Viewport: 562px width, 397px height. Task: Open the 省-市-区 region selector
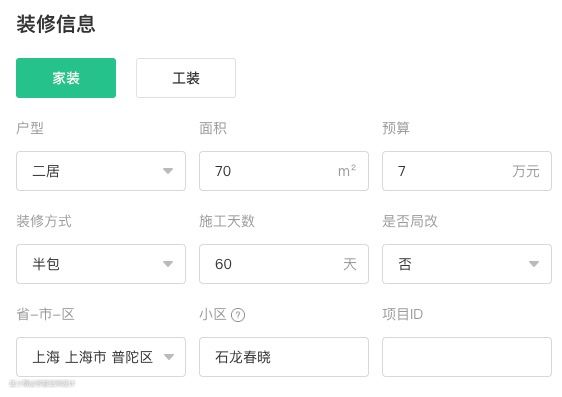pyautogui.click(x=101, y=357)
